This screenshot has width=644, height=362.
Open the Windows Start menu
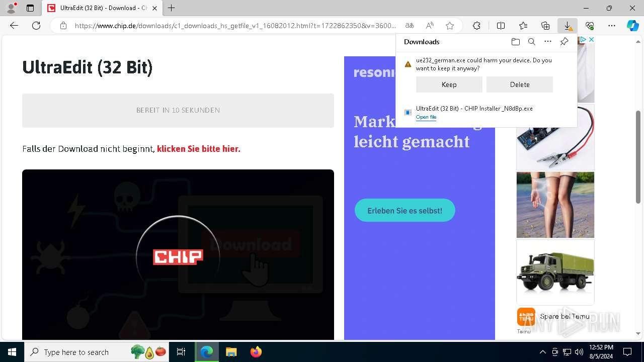pyautogui.click(x=12, y=352)
